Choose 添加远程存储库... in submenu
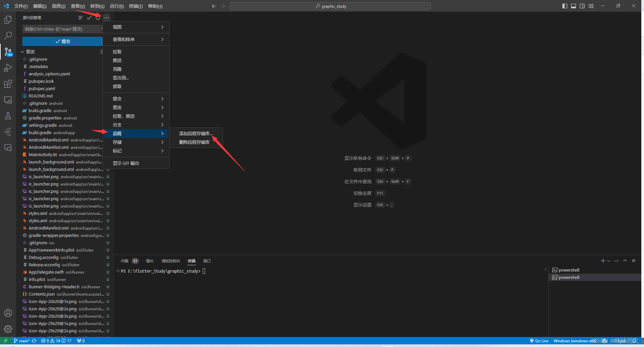 [196, 133]
